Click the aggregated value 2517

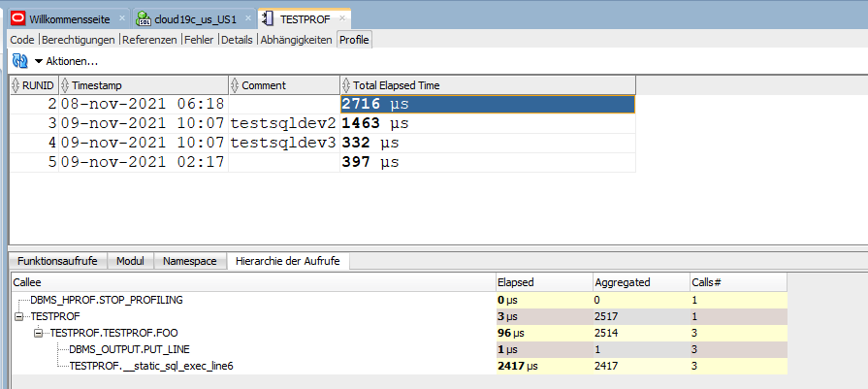point(606,316)
